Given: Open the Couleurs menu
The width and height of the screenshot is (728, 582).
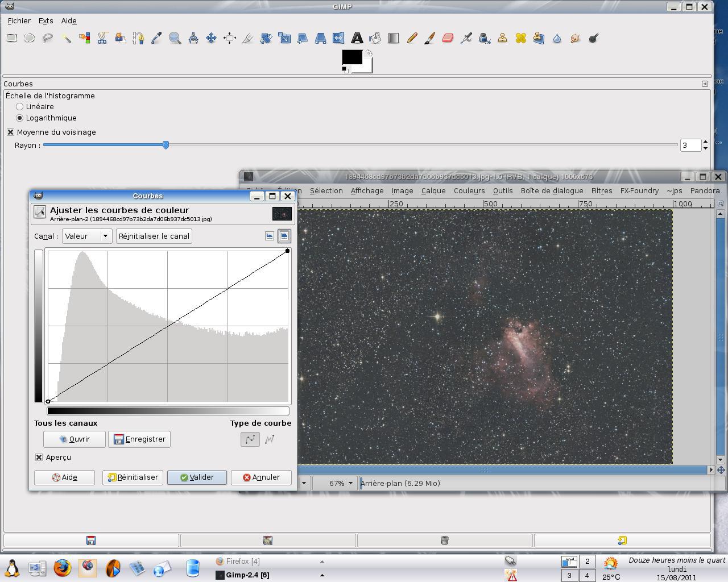Looking at the screenshot, I should pyautogui.click(x=469, y=190).
